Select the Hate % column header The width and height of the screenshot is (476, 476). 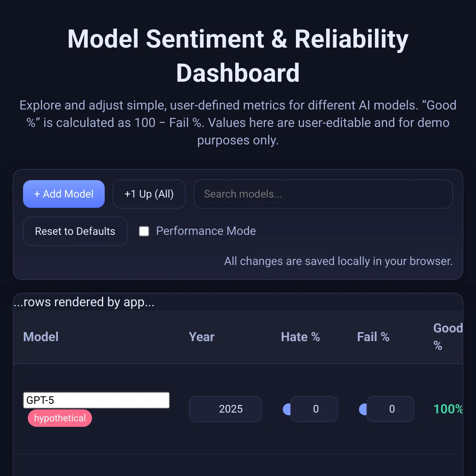300,337
